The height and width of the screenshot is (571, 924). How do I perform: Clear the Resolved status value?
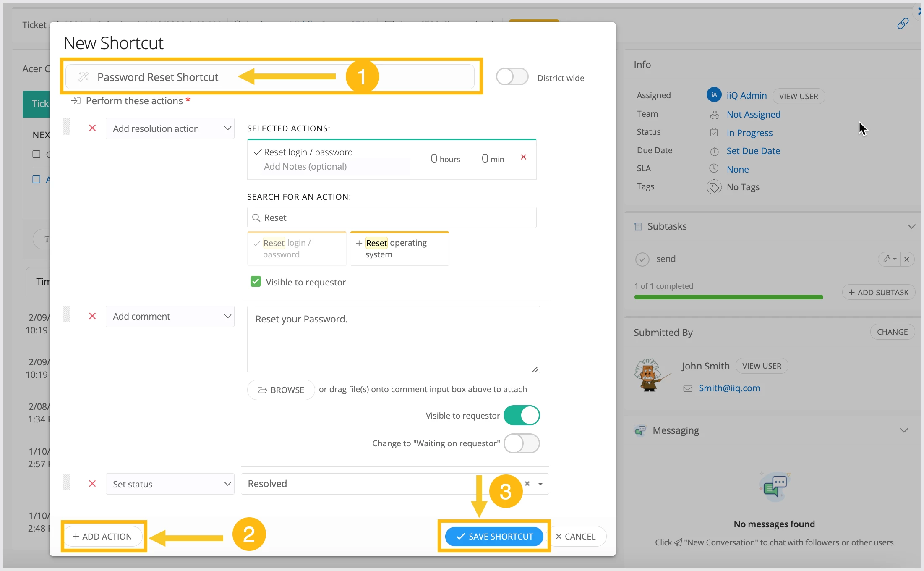click(527, 484)
